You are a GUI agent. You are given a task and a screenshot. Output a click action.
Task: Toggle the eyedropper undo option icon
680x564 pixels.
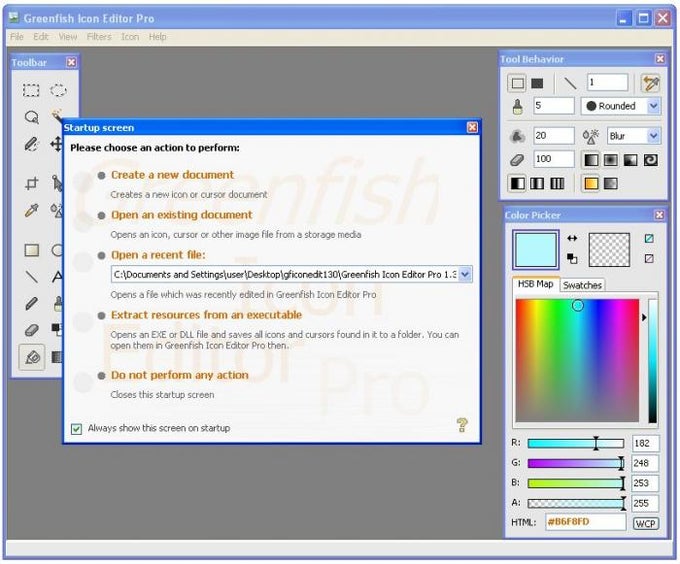pyautogui.click(x=651, y=83)
